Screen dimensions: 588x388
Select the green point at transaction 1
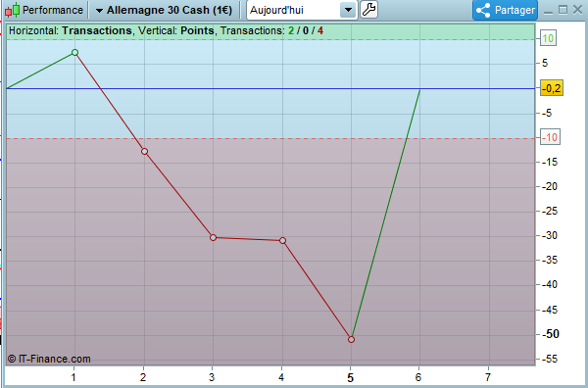[74, 53]
